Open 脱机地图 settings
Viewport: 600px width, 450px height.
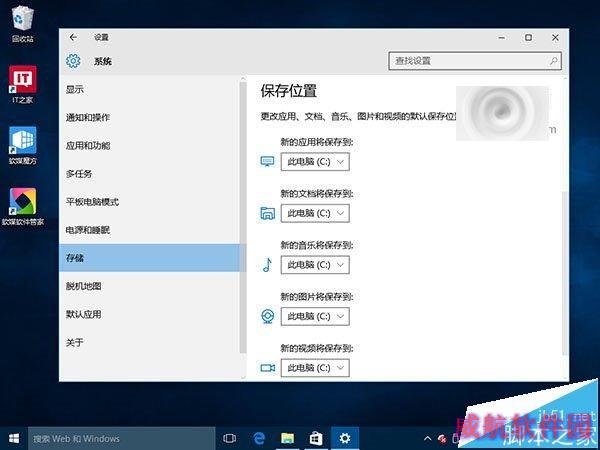149,286
